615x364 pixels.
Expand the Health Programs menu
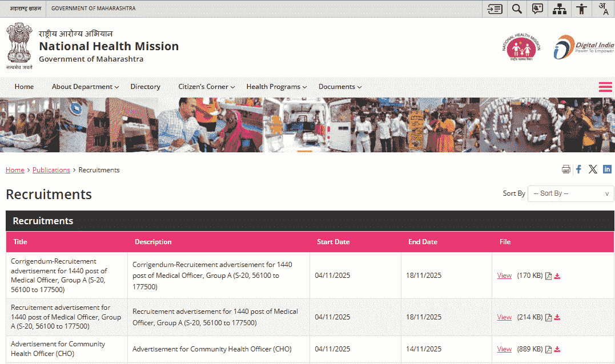click(275, 86)
